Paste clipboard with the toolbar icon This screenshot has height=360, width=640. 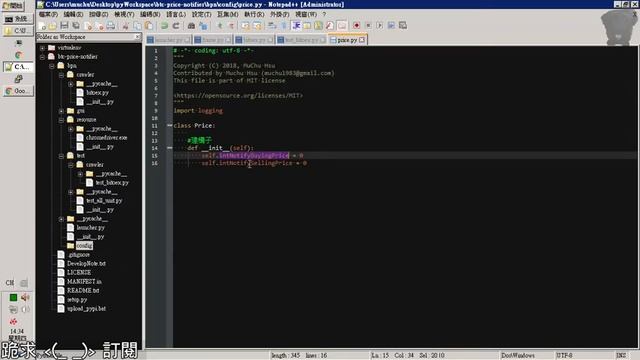coord(149,26)
